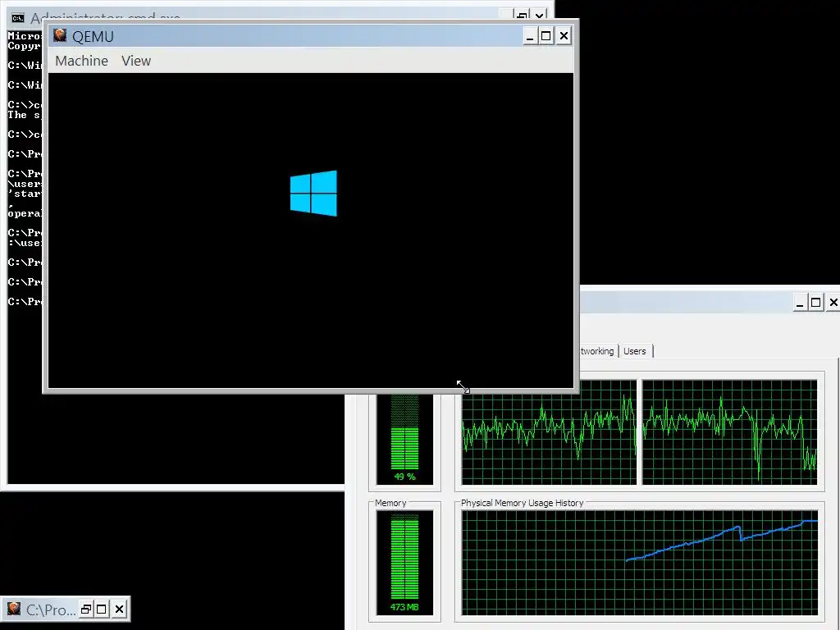Open the Machine menu in QEMU
Viewport: 840px width, 630px height.
(x=81, y=61)
